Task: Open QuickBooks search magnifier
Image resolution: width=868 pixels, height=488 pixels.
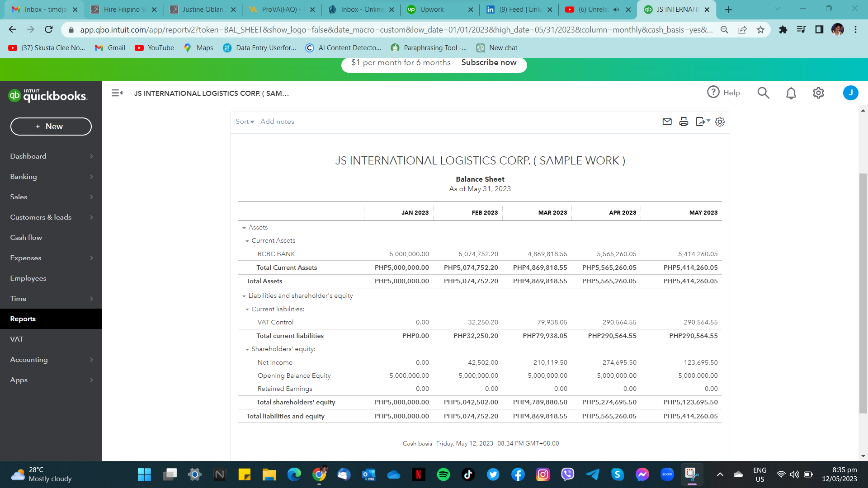Action: coord(763,93)
